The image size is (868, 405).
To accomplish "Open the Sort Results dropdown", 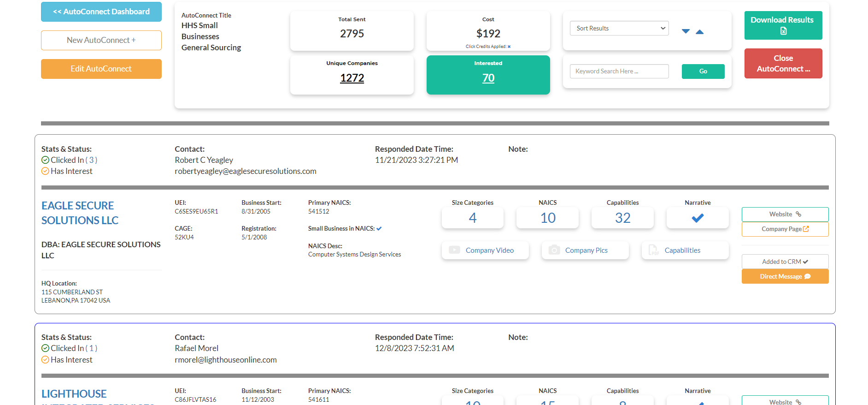I will click(619, 28).
